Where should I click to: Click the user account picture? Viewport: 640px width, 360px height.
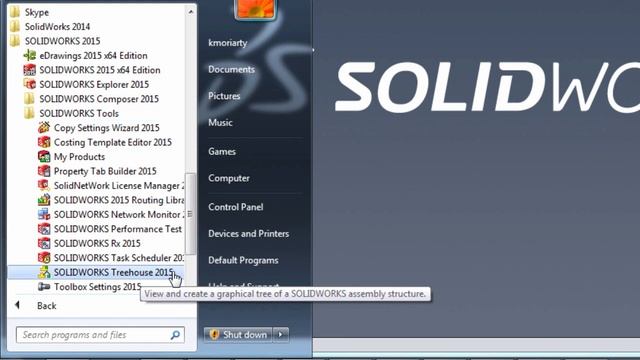click(256, 9)
